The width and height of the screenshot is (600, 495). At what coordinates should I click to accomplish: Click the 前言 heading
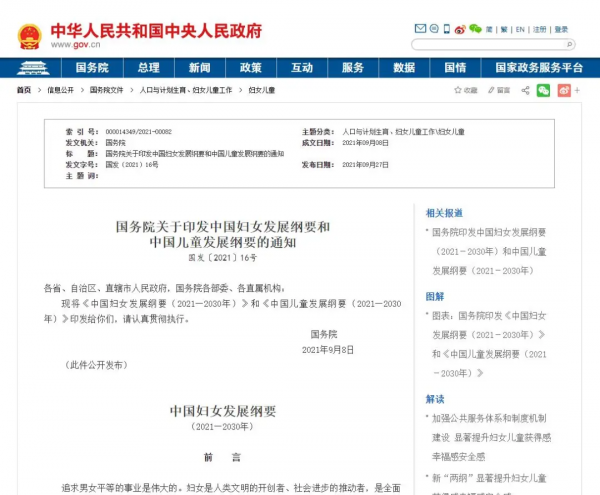click(x=222, y=457)
